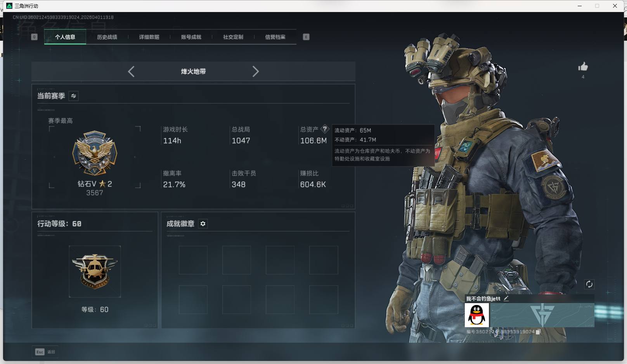Click the level 60 helicopter badge
Screen dimensions: 627x364
coord(95,271)
